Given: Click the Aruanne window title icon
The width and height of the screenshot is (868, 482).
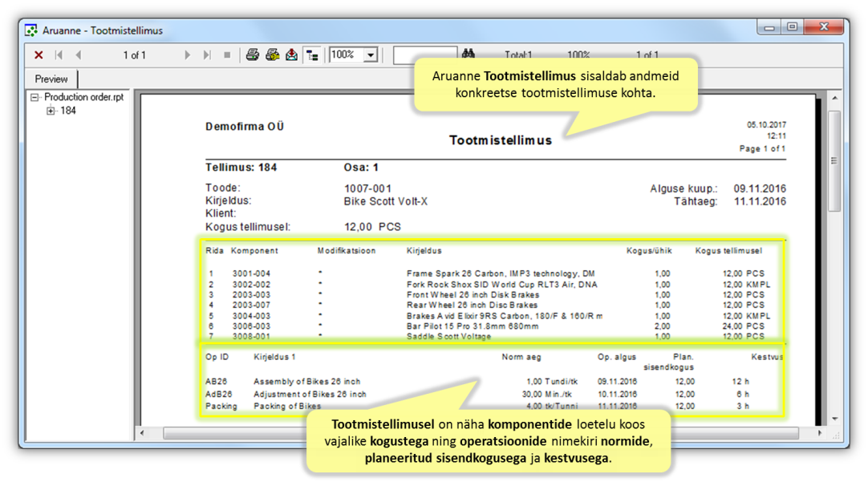Looking at the screenshot, I should 31,30.
